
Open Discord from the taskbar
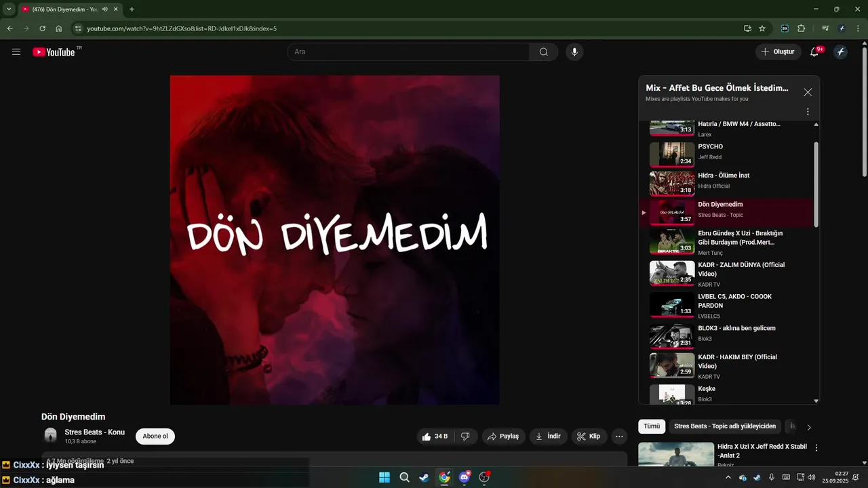coord(465,477)
